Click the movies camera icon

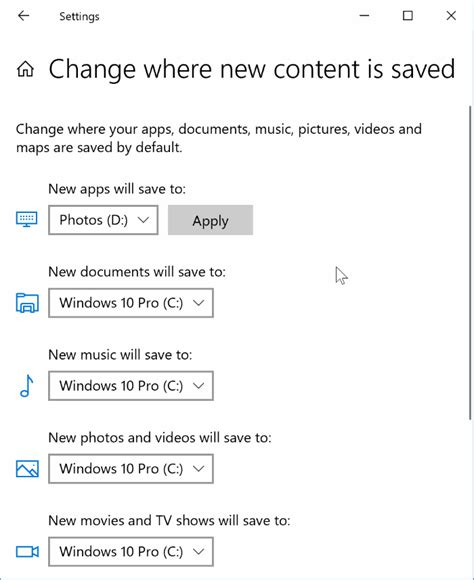click(x=27, y=552)
